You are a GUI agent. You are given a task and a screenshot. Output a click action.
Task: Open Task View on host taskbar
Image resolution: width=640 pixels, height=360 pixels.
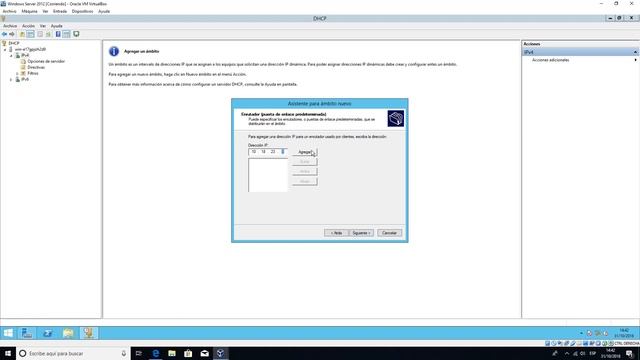coord(139,353)
